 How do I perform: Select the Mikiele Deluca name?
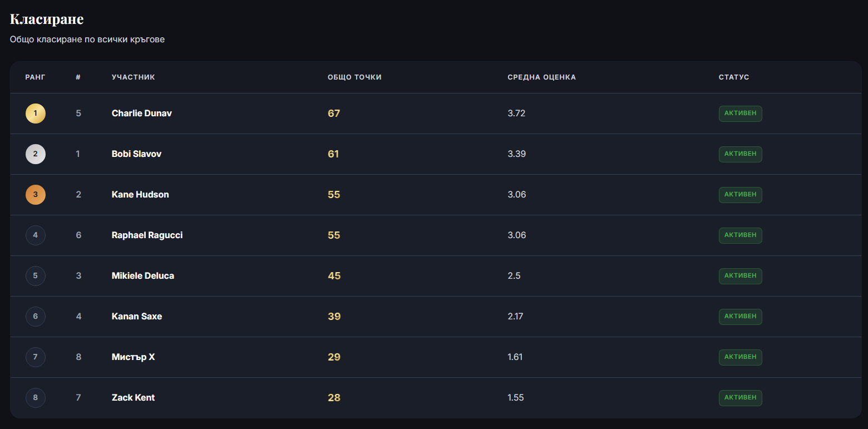pos(143,276)
